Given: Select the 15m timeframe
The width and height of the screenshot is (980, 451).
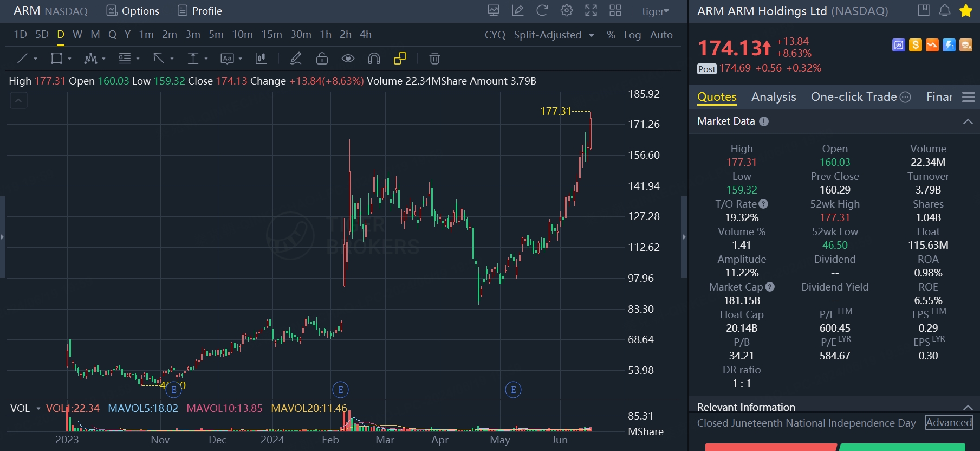Looking at the screenshot, I should (x=271, y=35).
